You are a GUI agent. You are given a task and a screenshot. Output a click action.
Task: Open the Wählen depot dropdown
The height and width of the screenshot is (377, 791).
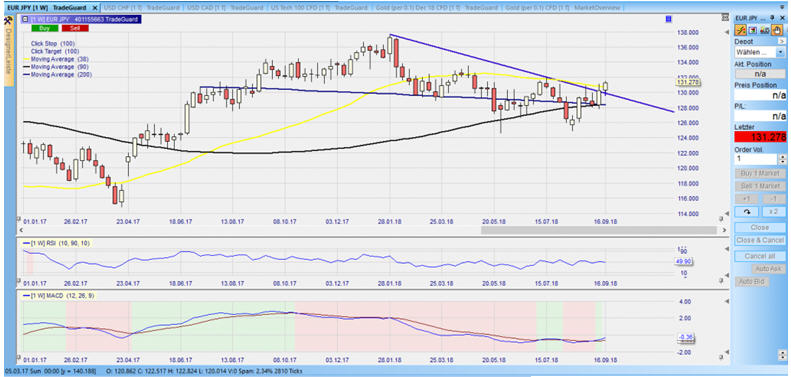(x=760, y=51)
